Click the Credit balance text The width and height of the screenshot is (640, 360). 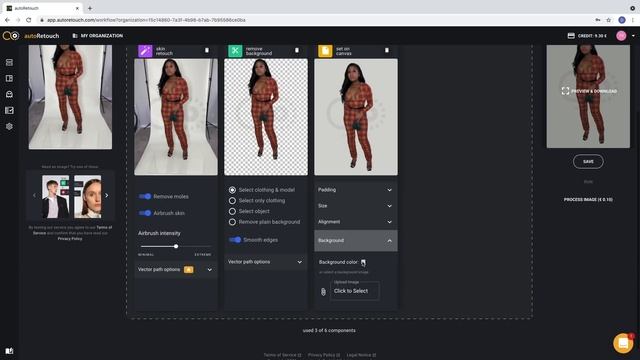pyautogui.click(x=592, y=36)
